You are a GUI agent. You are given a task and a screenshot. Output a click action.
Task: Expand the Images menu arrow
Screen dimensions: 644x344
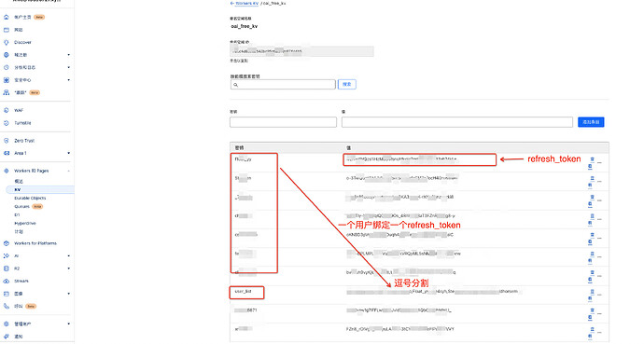click(x=68, y=294)
